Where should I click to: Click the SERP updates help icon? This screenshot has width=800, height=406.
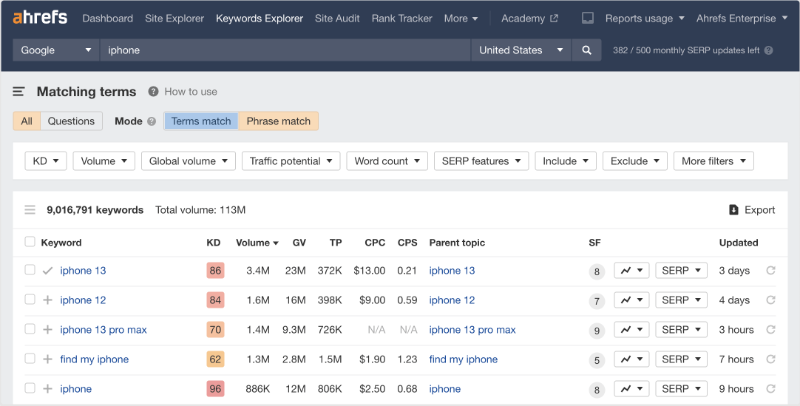[769, 50]
